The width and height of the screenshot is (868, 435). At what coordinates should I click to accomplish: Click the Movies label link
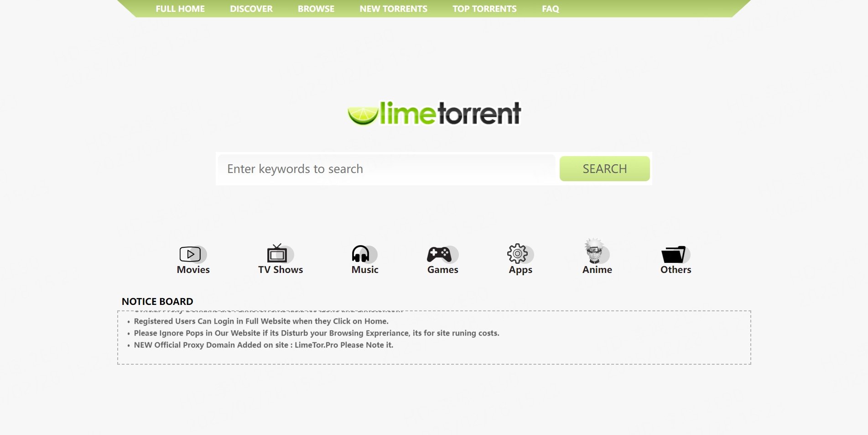193,270
